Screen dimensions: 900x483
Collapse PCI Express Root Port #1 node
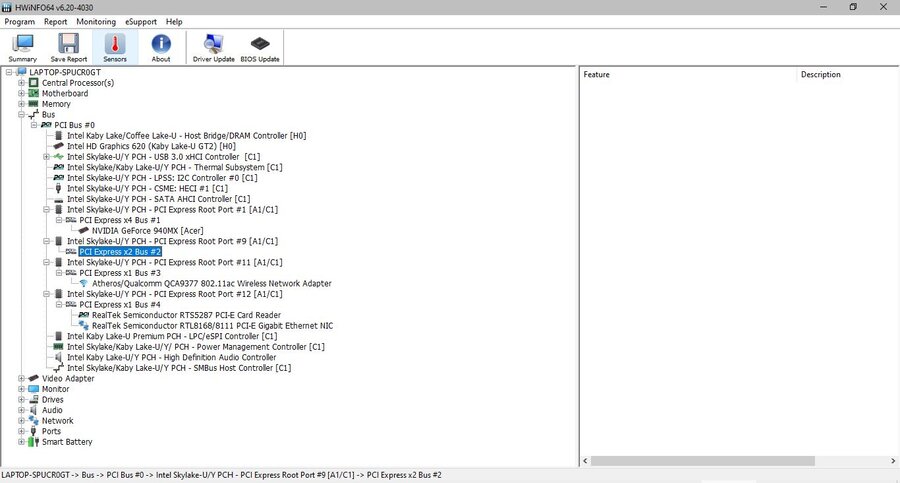tap(46, 210)
